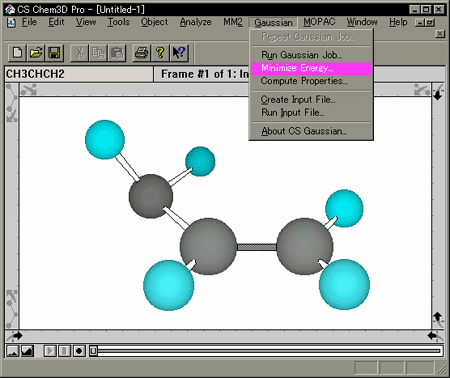Expand the Analyze menu

pyautogui.click(x=195, y=22)
